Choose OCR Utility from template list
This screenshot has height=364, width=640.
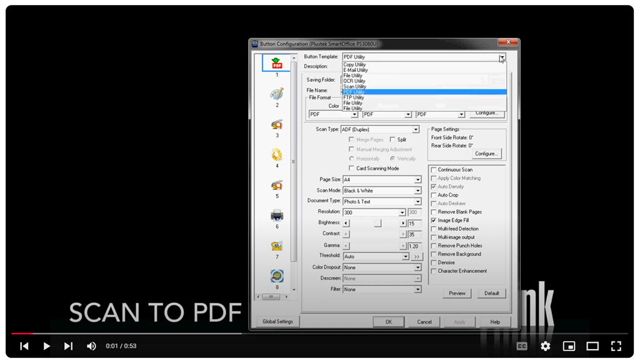point(424,81)
